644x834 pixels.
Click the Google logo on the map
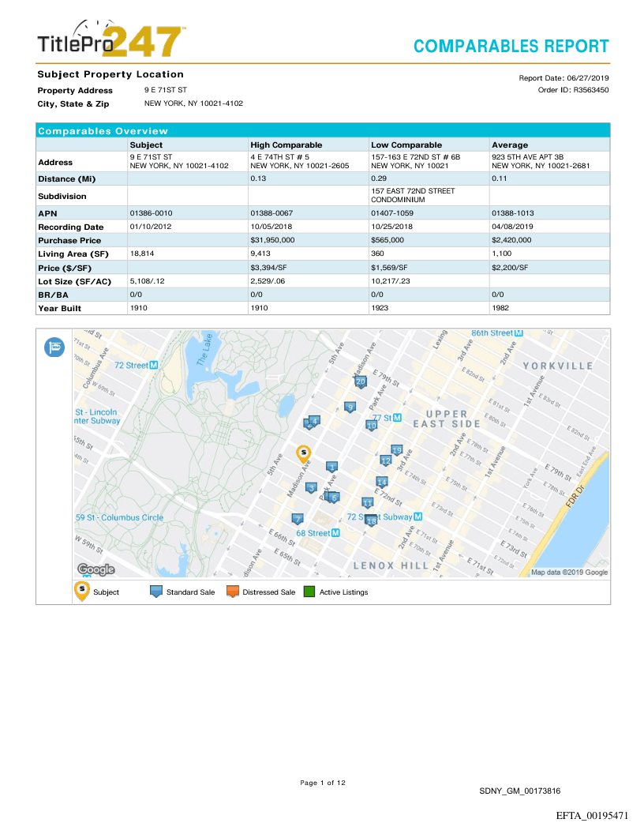[95, 569]
